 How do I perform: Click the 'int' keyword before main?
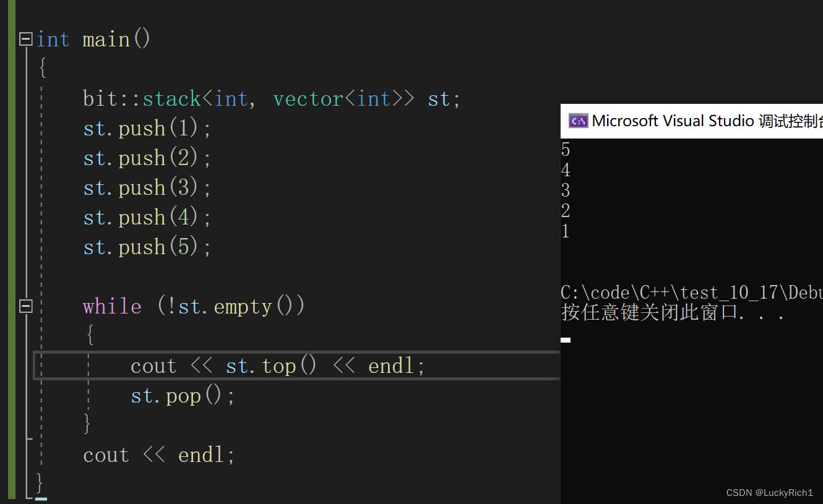[x=53, y=40]
